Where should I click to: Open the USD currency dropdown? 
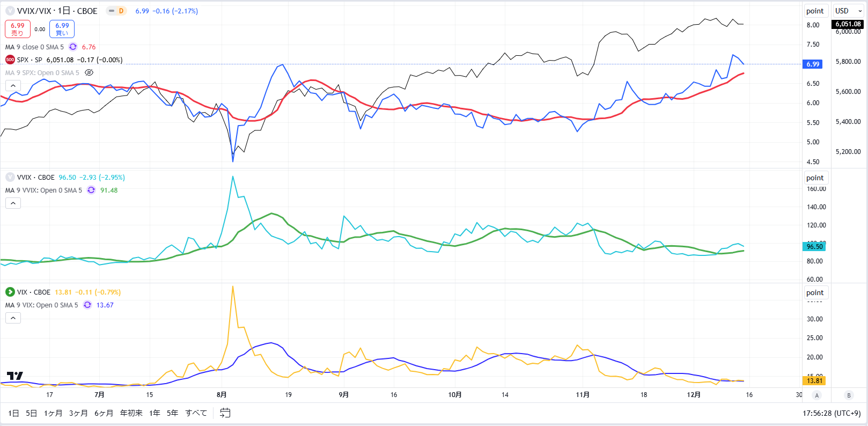coord(848,11)
